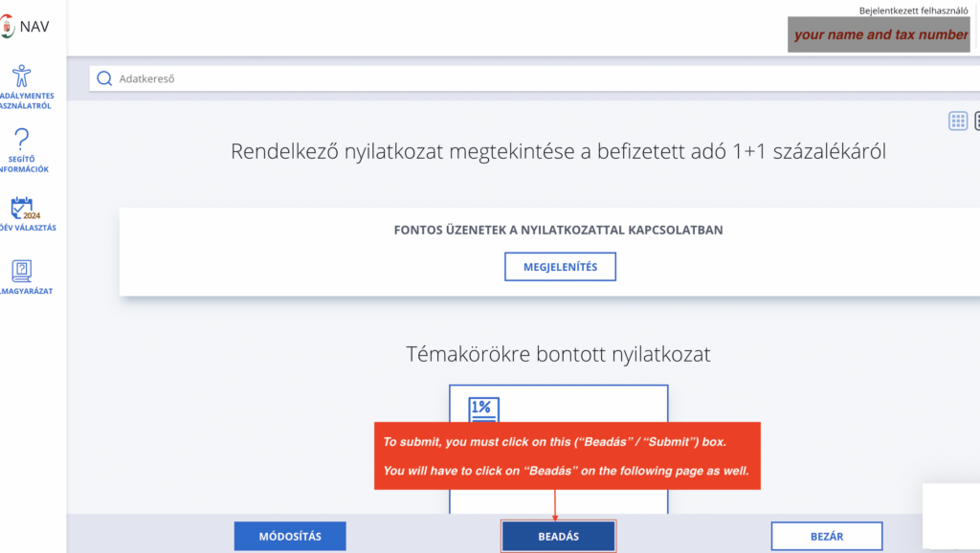Open the 1+1% declaration topic tile
Screen dimensions: 980x553
click(x=558, y=450)
